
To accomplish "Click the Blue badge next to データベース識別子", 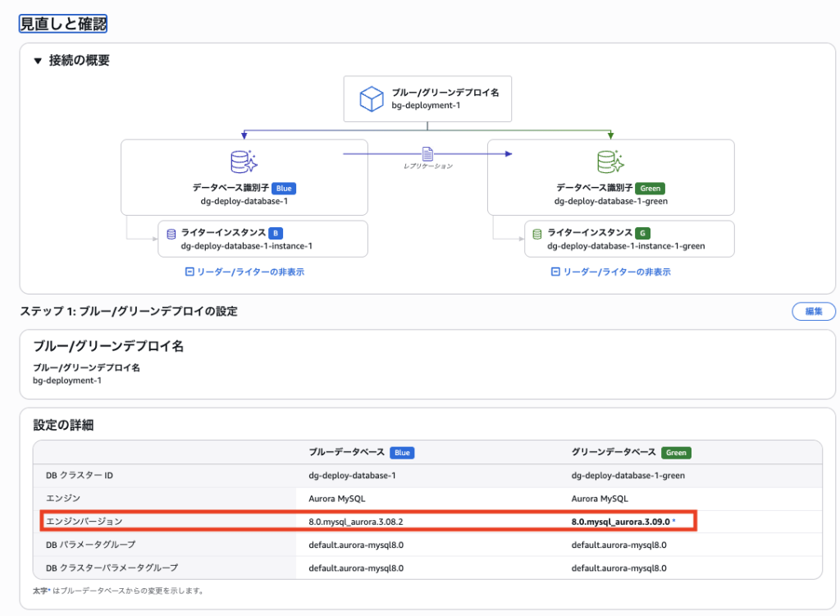I will tap(283, 188).
